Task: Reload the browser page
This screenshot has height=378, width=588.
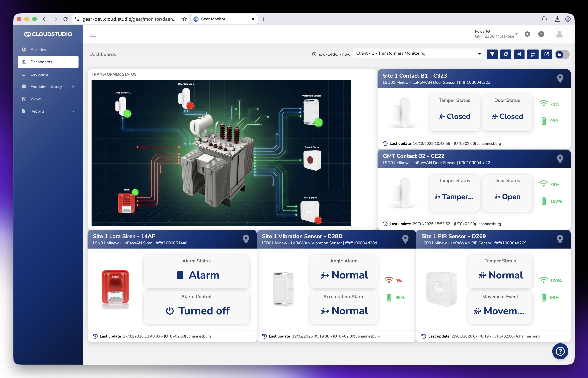Action: pyautogui.click(x=65, y=19)
